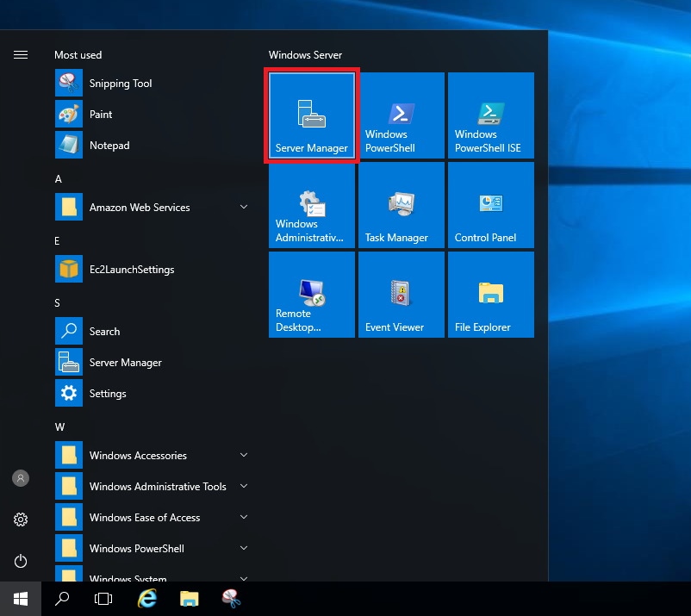Viewport: 691px width, 616px height.
Task: Click the Windows PowerShell folder name in list
Action: 137,548
